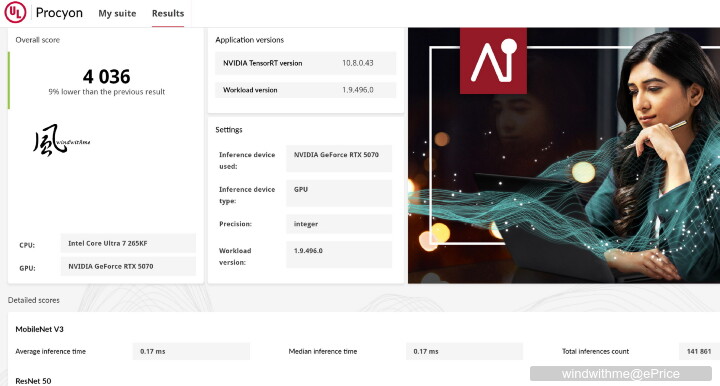Screen dimensions: 720x386
Task: Click the Workload version field under Settings
Action: 339,254
